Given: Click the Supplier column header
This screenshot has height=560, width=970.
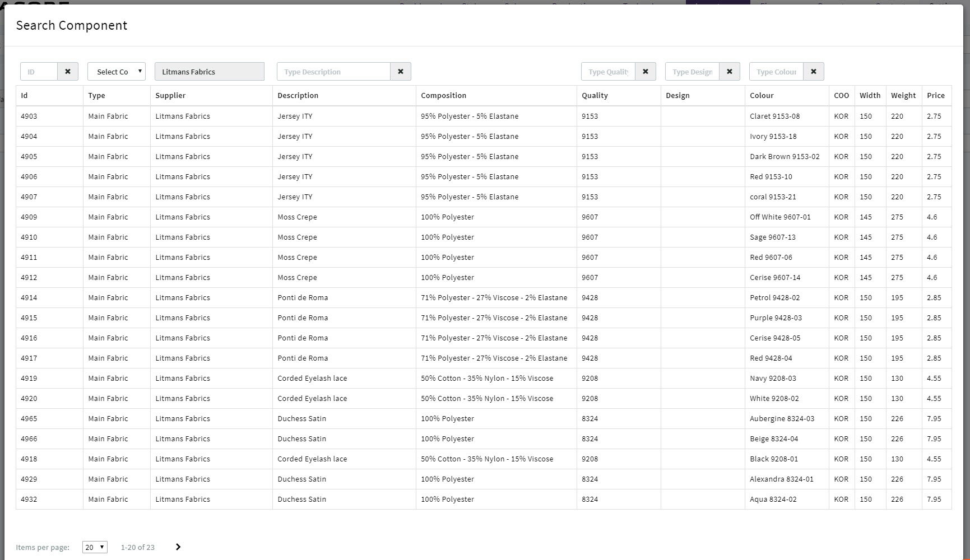Looking at the screenshot, I should click(x=170, y=95).
